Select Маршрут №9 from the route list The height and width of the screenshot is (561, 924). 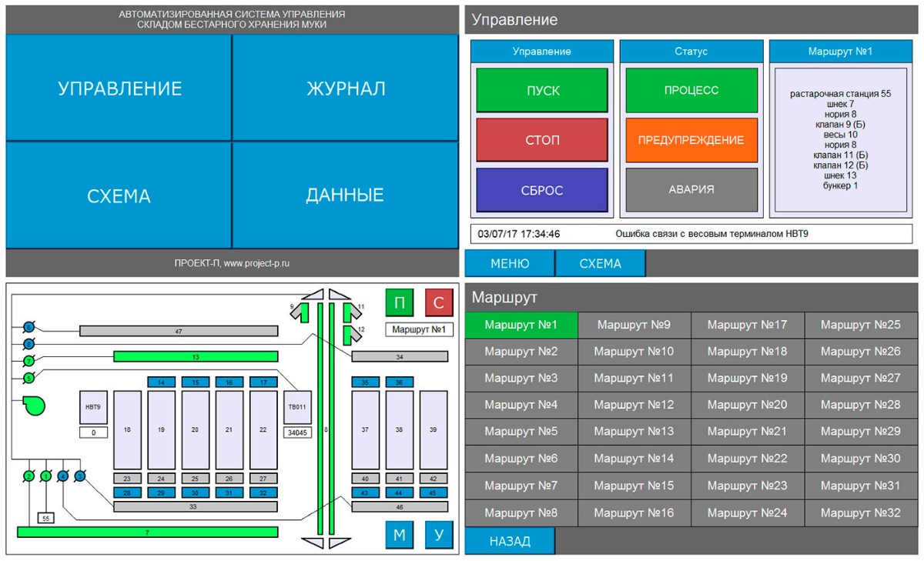[634, 325]
